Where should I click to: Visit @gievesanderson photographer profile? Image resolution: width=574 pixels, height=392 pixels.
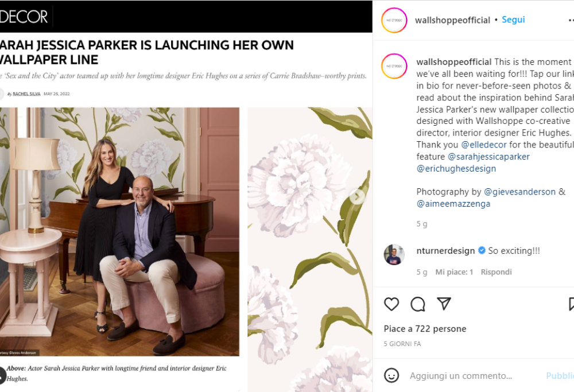coord(520,192)
